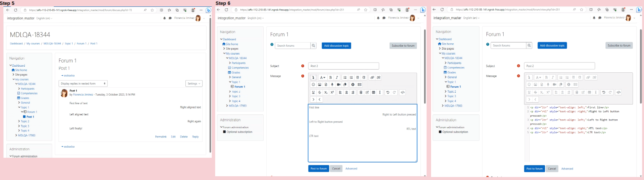Undo last edit in middle window editor
644x180 pixels.
tap(388, 92)
